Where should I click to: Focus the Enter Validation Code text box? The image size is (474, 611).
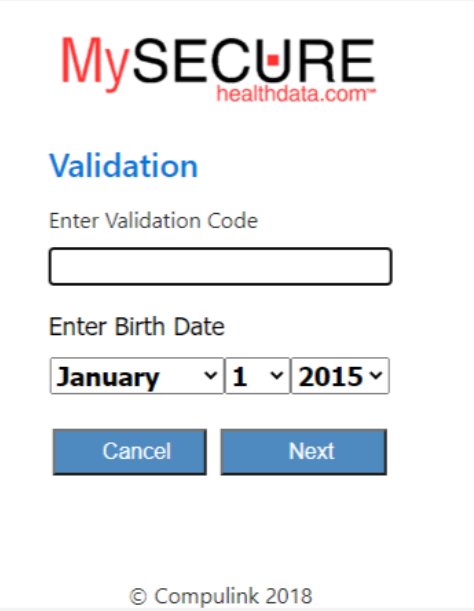click(x=220, y=266)
